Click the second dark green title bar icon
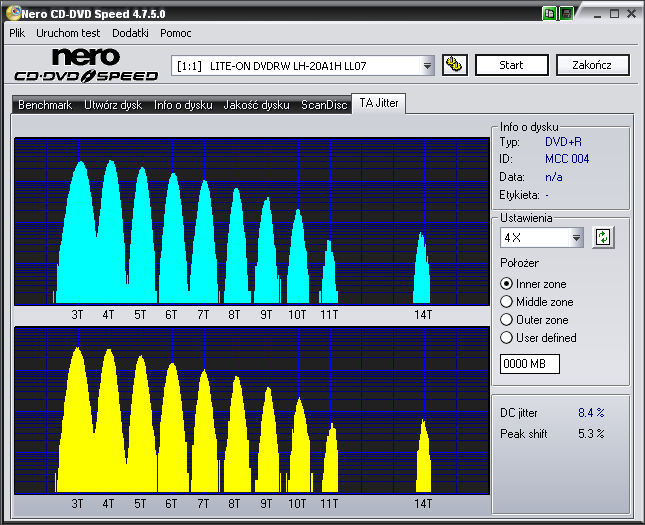Viewport: 645px width, 525px height. coord(566,13)
